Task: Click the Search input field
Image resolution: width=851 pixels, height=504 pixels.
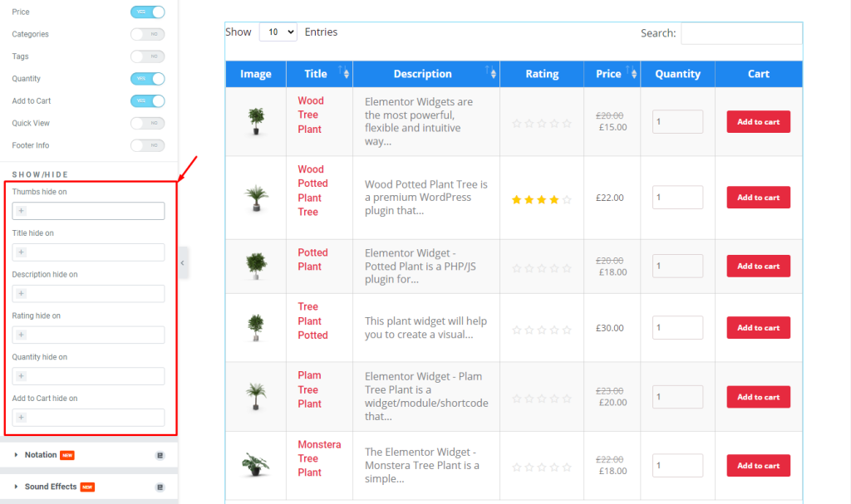Action: [741, 33]
